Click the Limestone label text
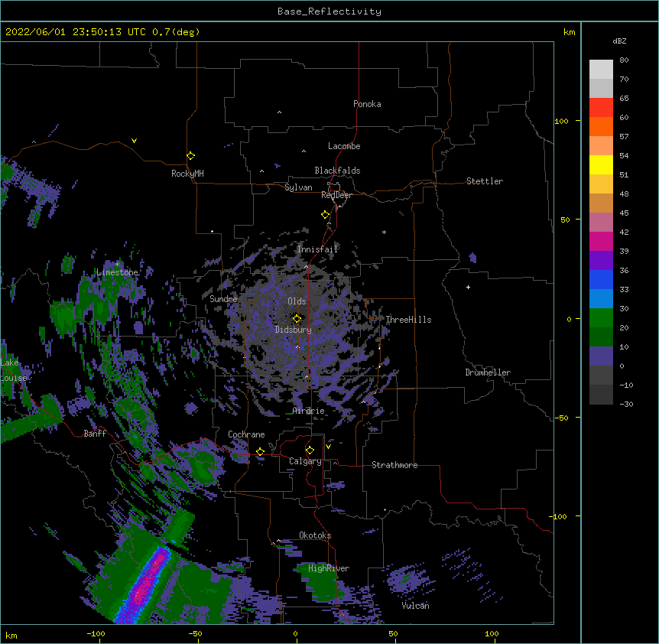Image resolution: width=659 pixels, height=644 pixels. click(x=117, y=272)
